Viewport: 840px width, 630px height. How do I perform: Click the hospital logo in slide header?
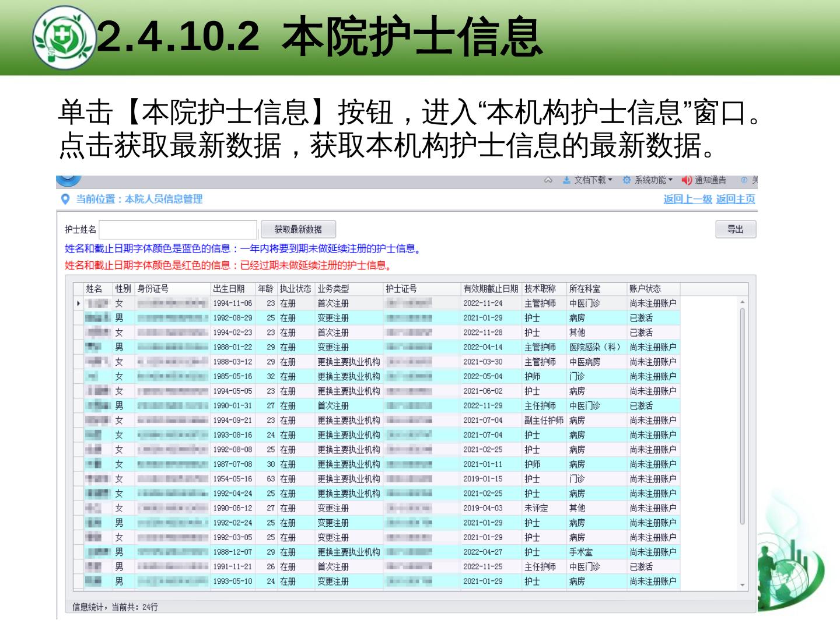pyautogui.click(x=63, y=38)
